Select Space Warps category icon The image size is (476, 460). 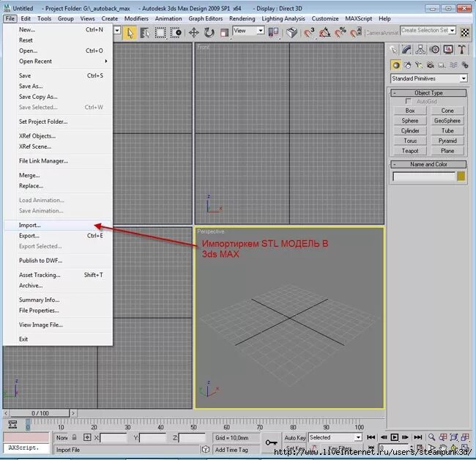pyautogui.click(x=453, y=65)
